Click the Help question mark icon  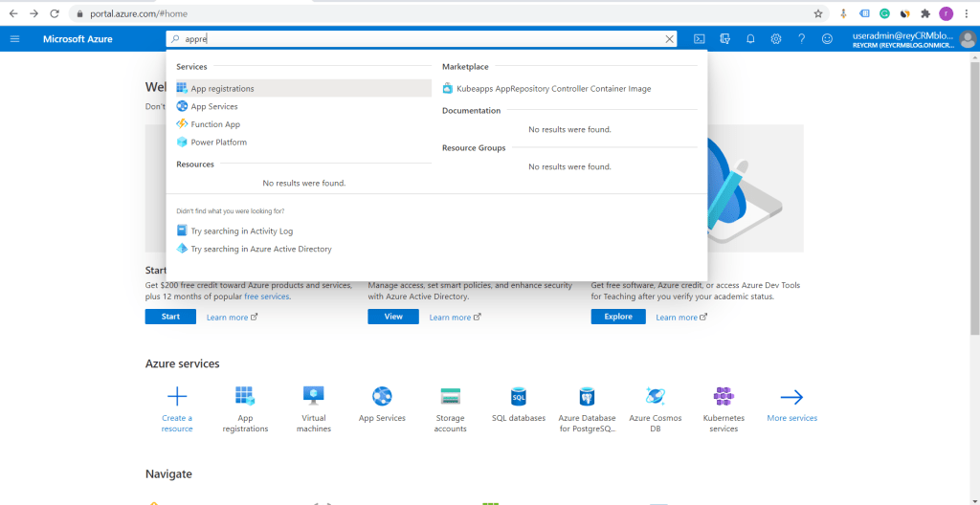801,39
